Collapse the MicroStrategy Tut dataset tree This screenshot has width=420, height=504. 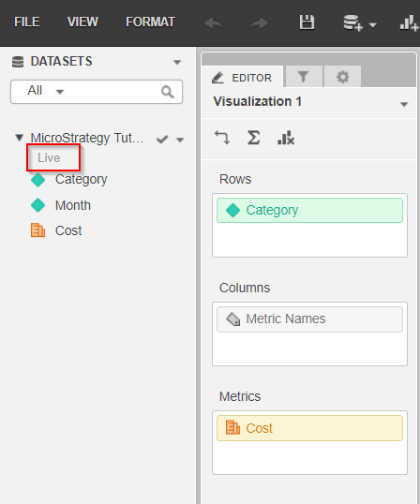coord(20,138)
